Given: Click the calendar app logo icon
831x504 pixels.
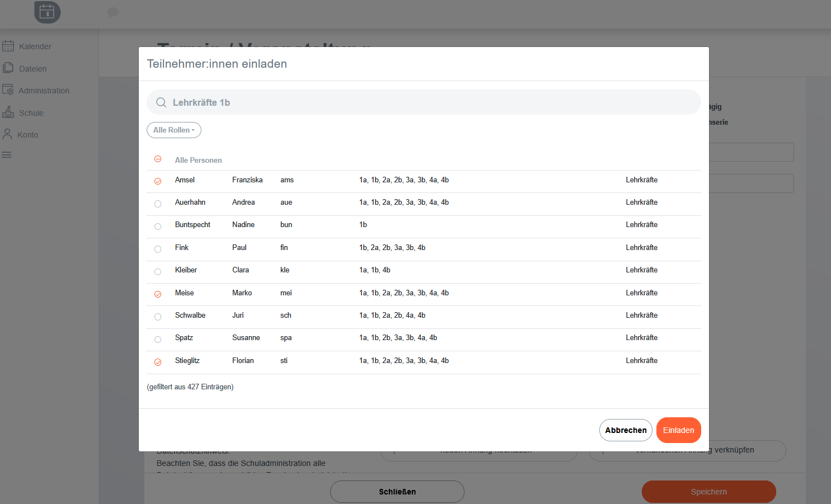Looking at the screenshot, I should (47, 11).
